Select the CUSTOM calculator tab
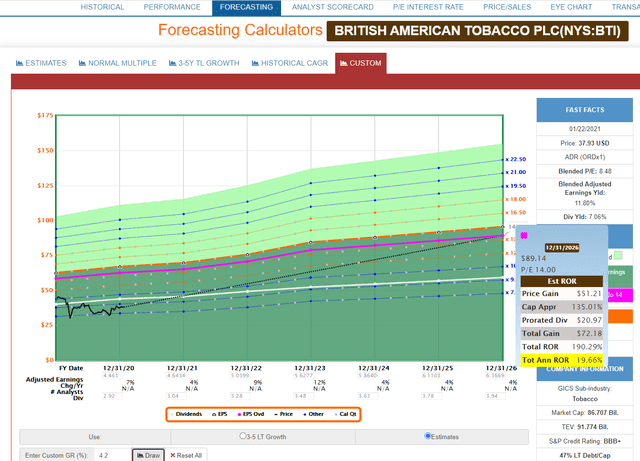 (361, 63)
